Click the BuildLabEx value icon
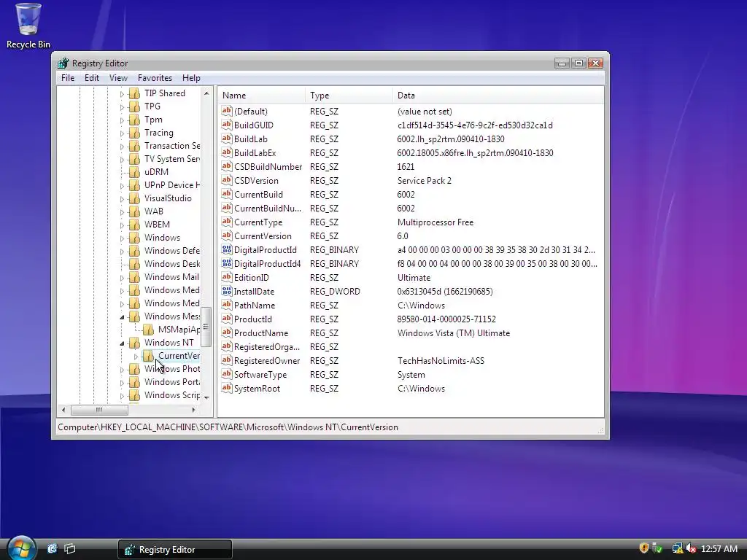The height and width of the screenshot is (560, 747). tap(227, 152)
